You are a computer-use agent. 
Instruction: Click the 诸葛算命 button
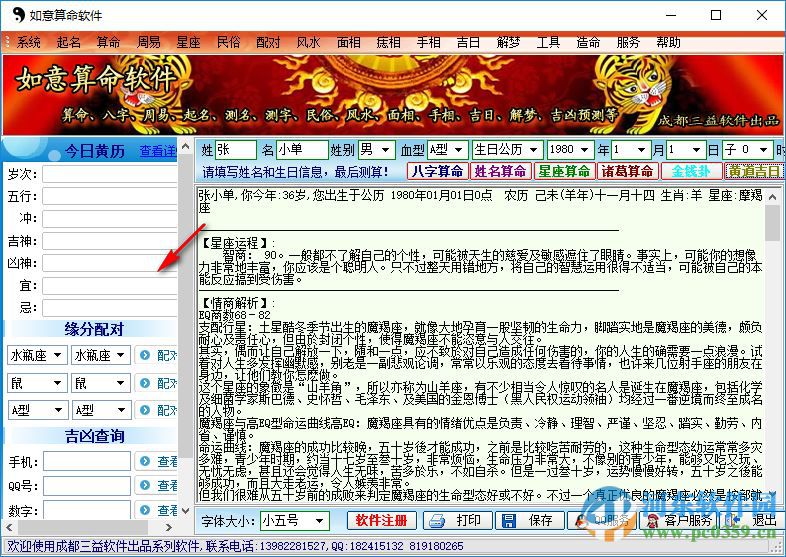click(628, 171)
